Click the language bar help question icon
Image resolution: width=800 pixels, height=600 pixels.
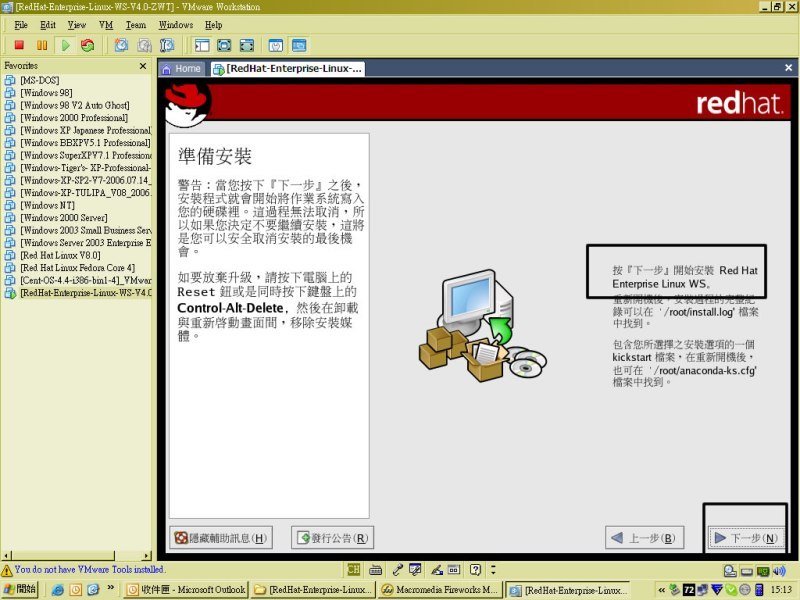[475, 569]
